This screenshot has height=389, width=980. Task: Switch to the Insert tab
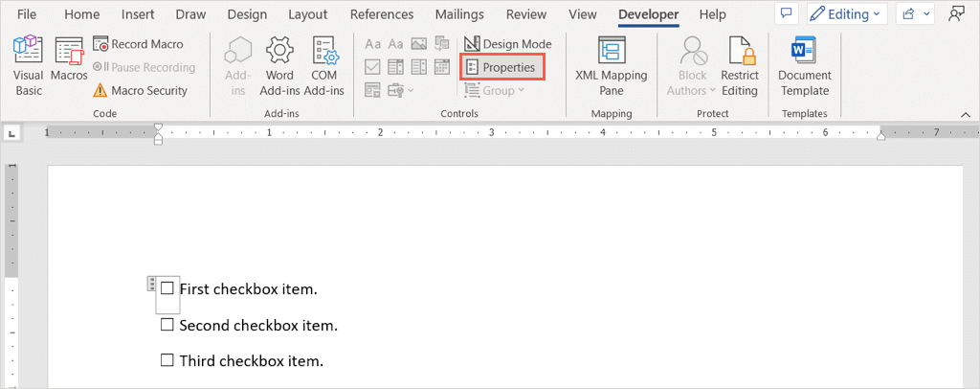click(138, 14)
